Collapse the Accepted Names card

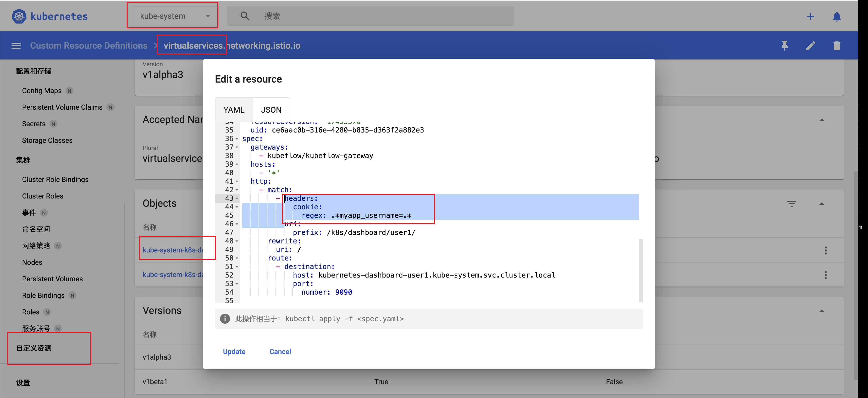(822, 120)
